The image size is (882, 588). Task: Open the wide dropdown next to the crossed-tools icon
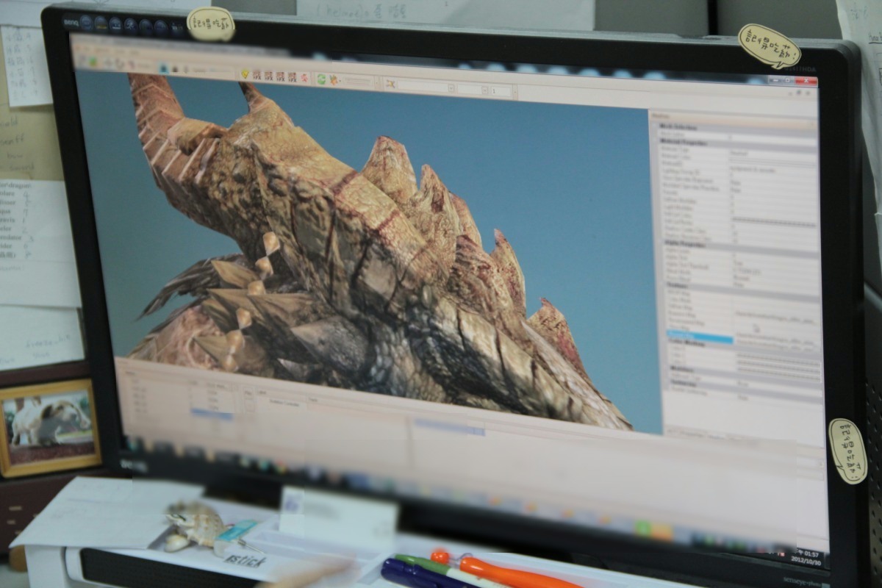coord(426,87)
